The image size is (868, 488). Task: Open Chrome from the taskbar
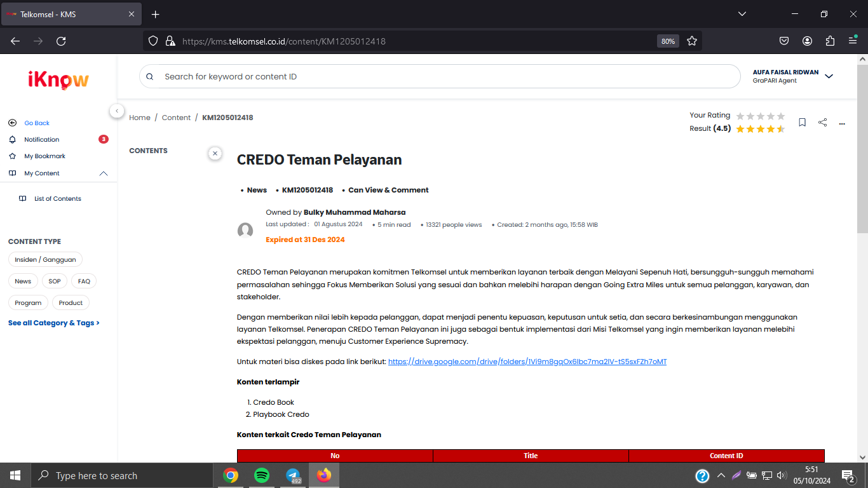click(x=231, y=475)
